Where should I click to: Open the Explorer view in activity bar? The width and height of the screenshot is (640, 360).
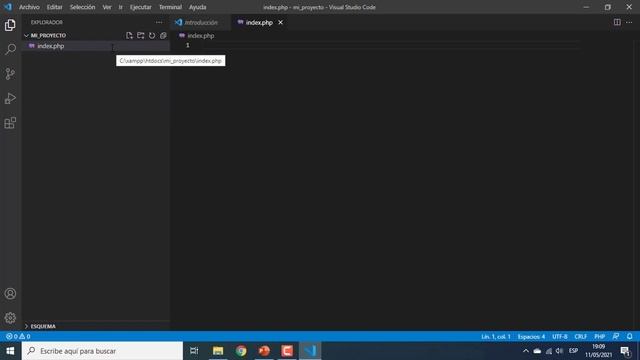click(10, 25)
